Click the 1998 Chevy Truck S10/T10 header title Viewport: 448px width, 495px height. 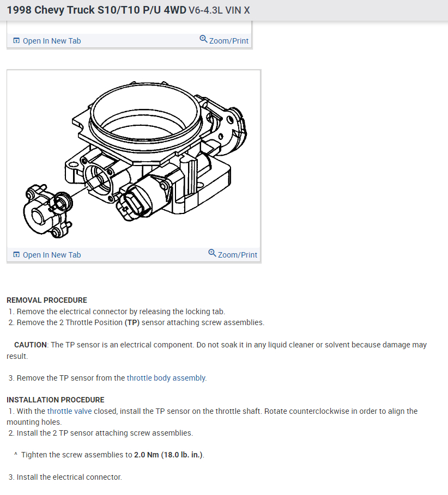(x=96, y=10)
